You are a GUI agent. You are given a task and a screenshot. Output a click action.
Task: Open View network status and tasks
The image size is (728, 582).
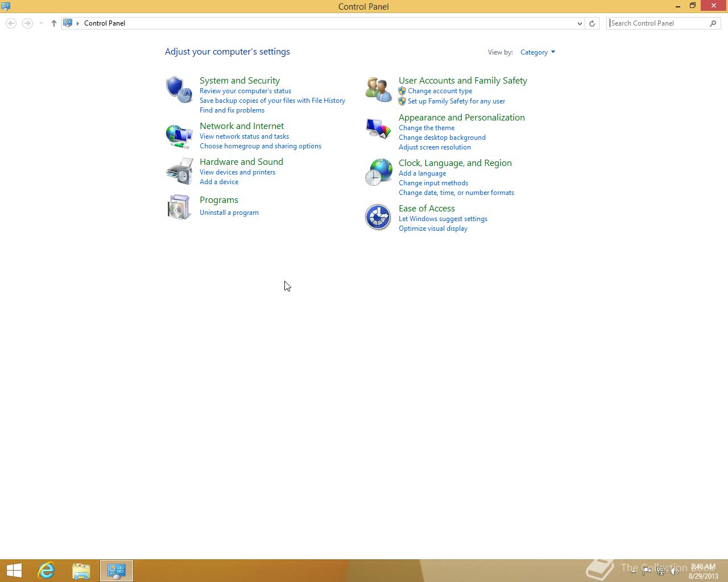tap(244, 136)
